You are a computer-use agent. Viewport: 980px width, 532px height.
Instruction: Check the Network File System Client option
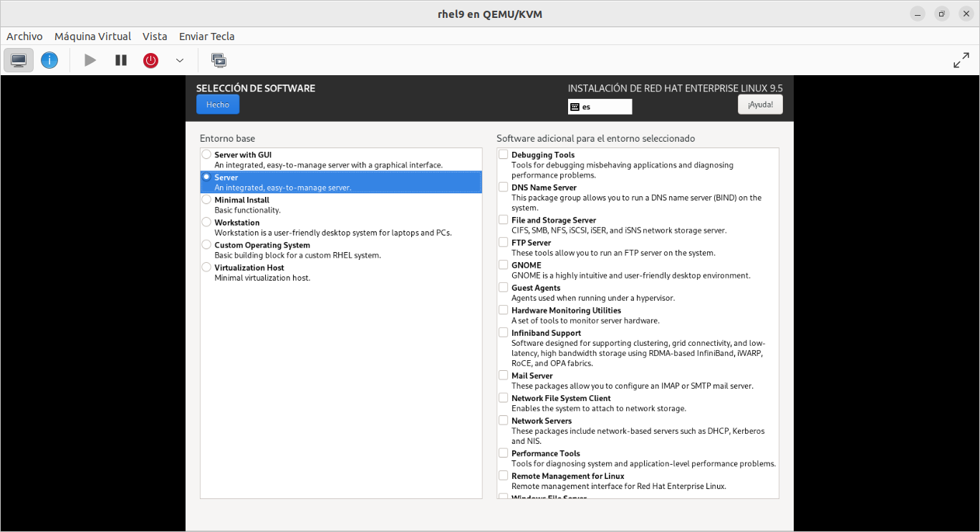tap(504, 397)
